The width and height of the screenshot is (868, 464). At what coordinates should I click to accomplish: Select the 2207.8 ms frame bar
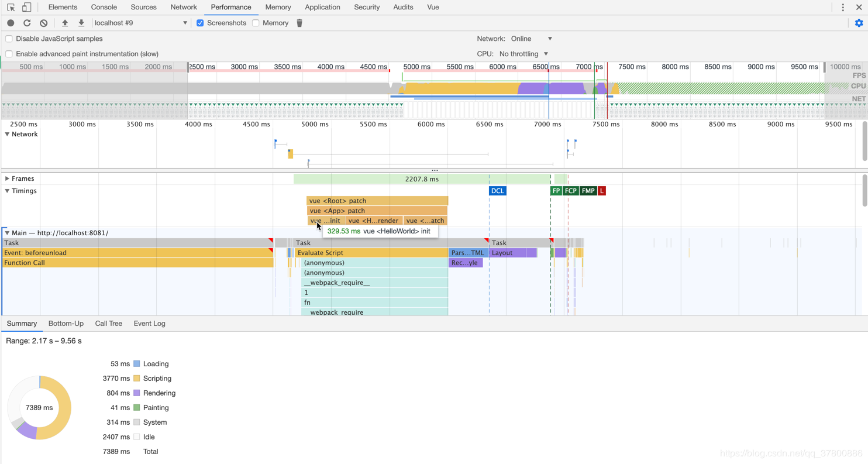coord(422,179)
